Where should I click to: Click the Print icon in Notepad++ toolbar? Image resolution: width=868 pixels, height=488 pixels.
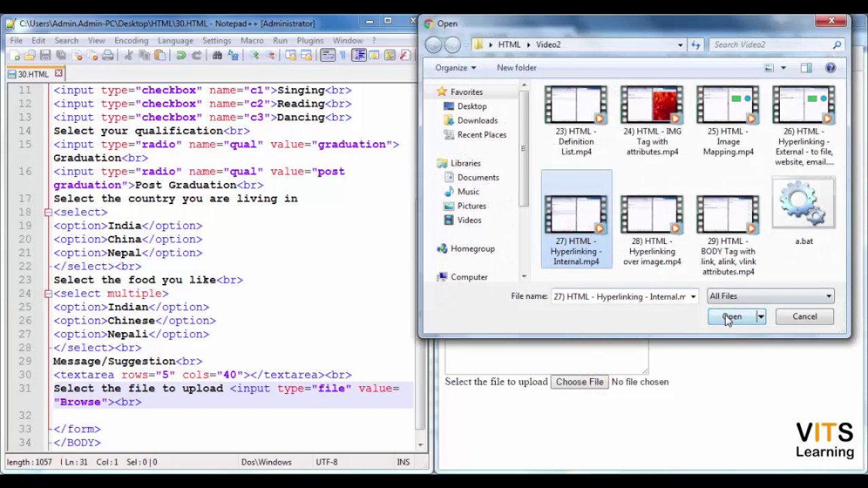108,56
